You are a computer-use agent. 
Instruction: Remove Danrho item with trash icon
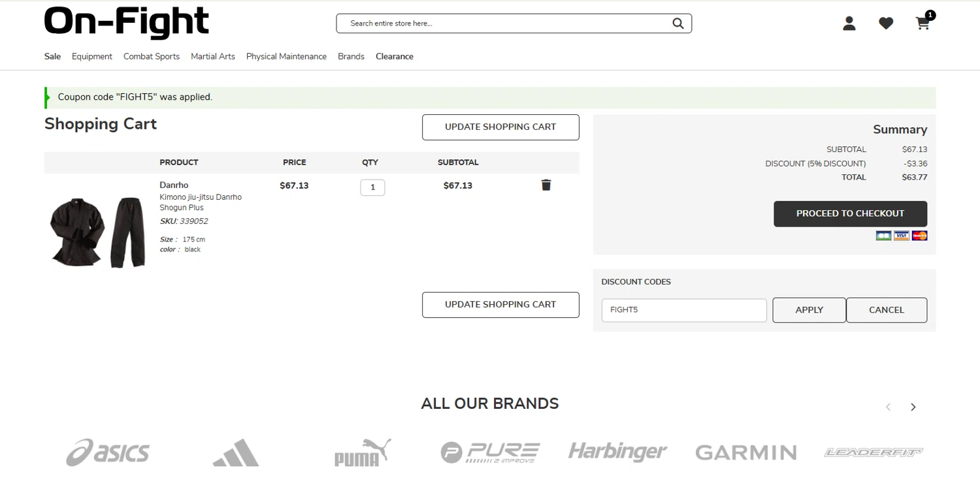click(x=546, y=185)
